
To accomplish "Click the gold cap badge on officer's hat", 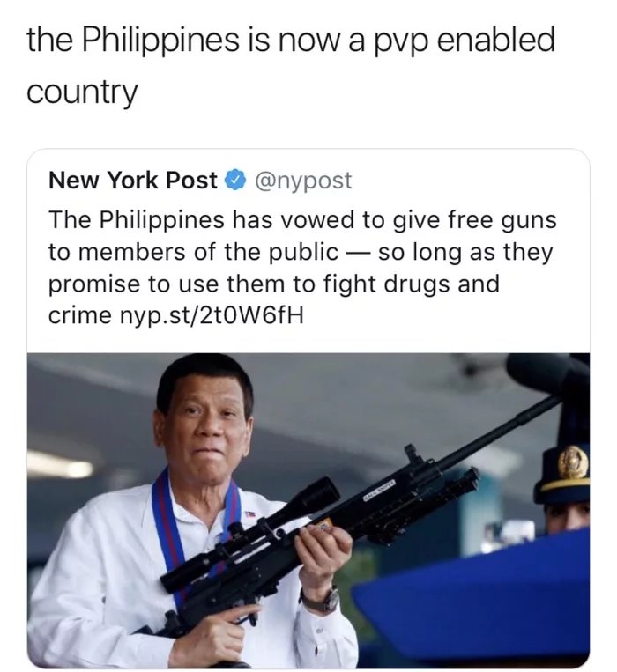I will pyautogui.click(x=572, y=462).
